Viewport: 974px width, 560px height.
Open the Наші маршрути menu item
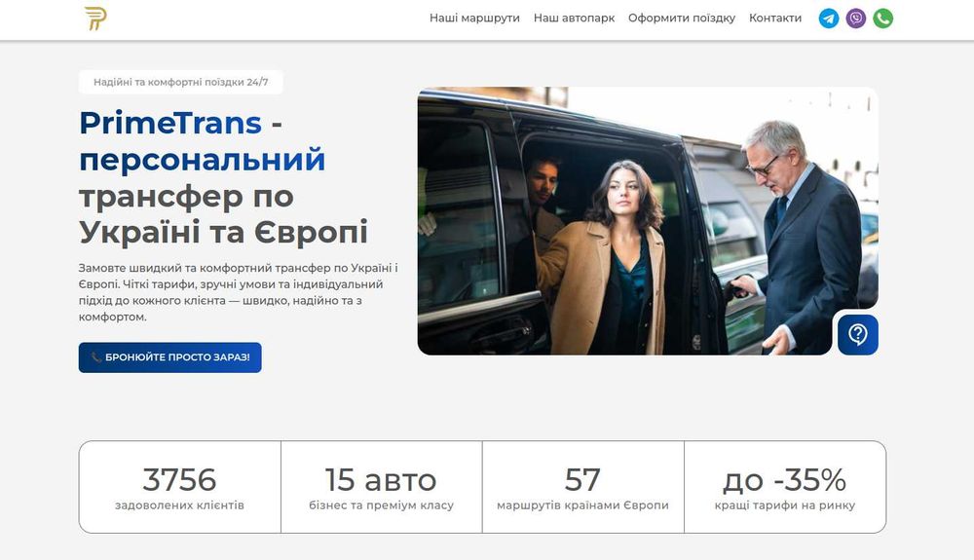(x=474, y=18)
